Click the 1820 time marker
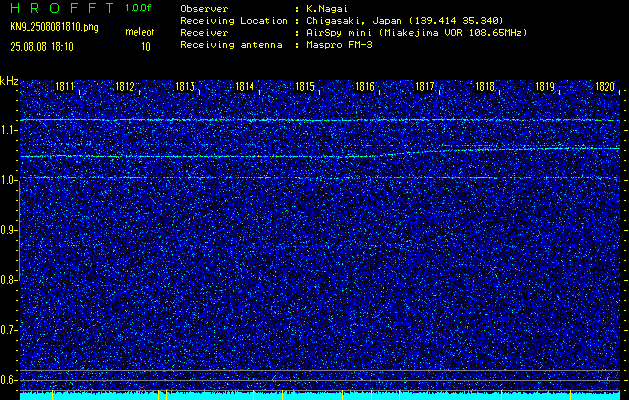Screen dimensions: 629x400 click(x=605, y=87)
